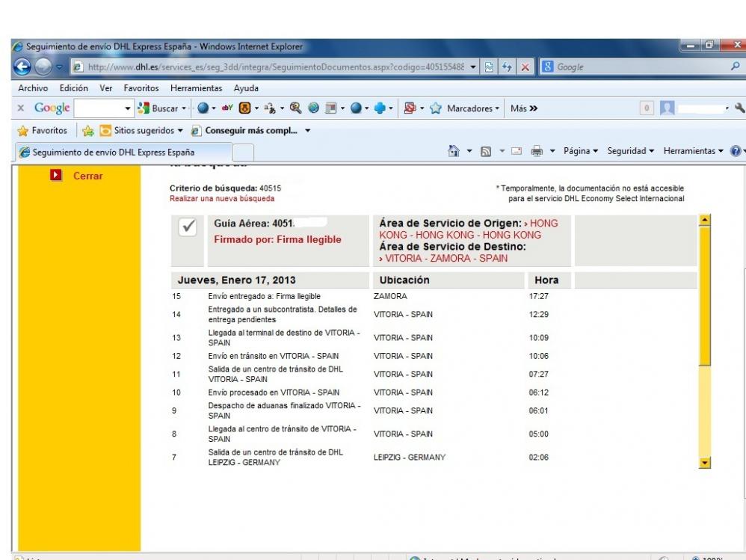The width and height of the screenshot is (746, 560).
Task: Select the Seguimiento de envío DHL tab
Action: [x=123, y=153]
